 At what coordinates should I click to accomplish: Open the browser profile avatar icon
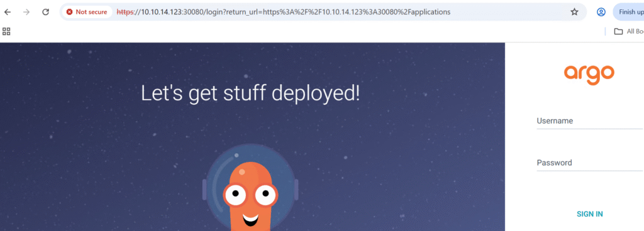(601, 12)
